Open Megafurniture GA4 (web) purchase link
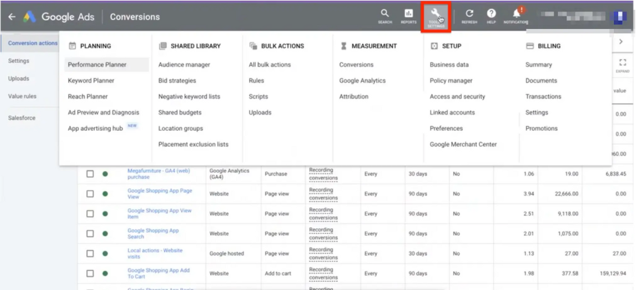This screenshot has width=644, height=290. coord(159,174)
